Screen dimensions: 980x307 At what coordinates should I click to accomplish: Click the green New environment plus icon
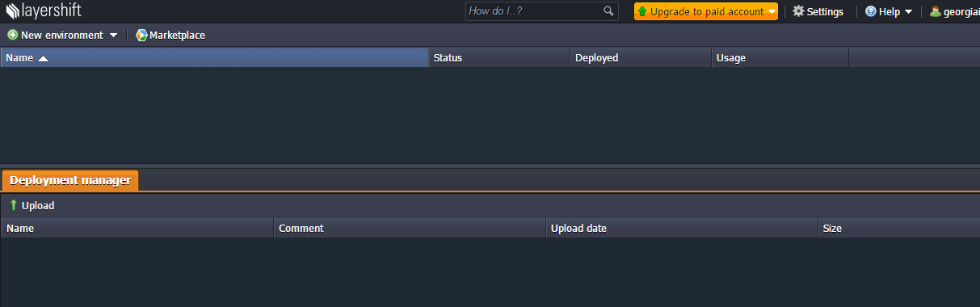(x=12, y=35)
